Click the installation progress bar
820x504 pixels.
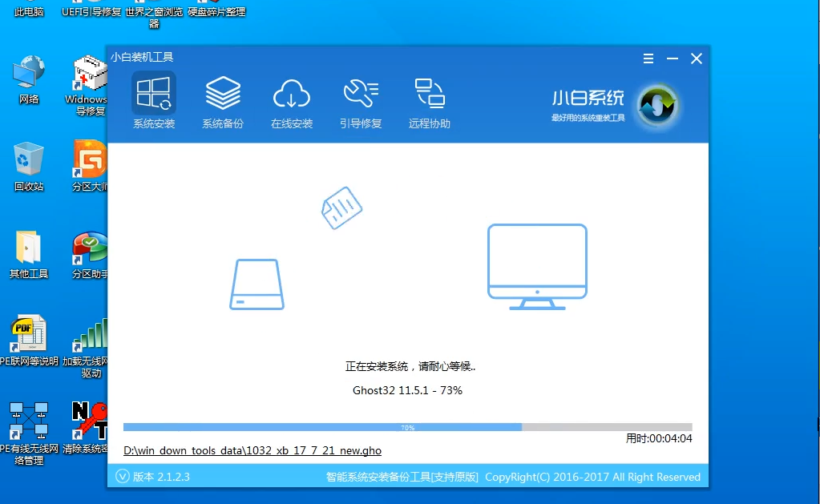coord(407,428)
